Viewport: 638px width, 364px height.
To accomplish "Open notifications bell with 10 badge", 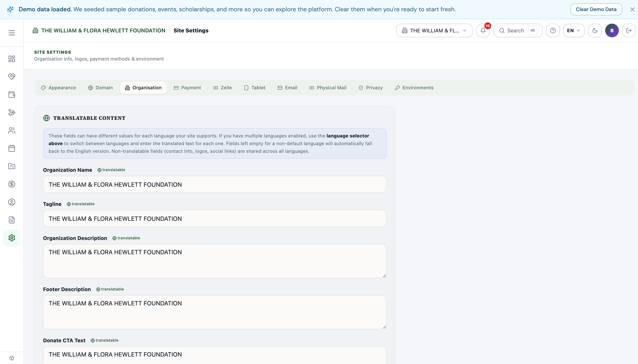I will point(483,30).
